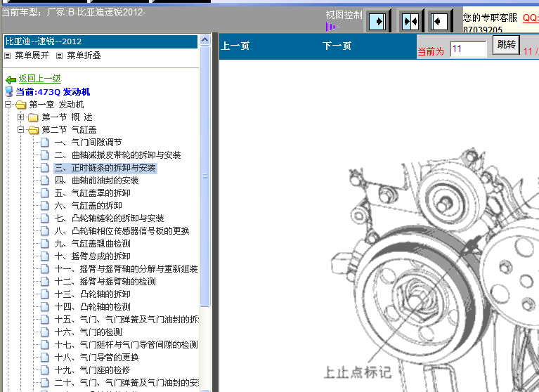The image size is (539, 392).
Task: Click the 菜单展开 list icon
Action: [8, 55]
